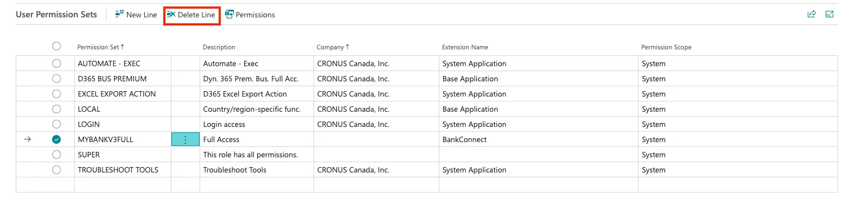Click System Application in AUTOMATE - EXEC row
Viewport: 868px width, 211px height.
[x=539, y=63]
